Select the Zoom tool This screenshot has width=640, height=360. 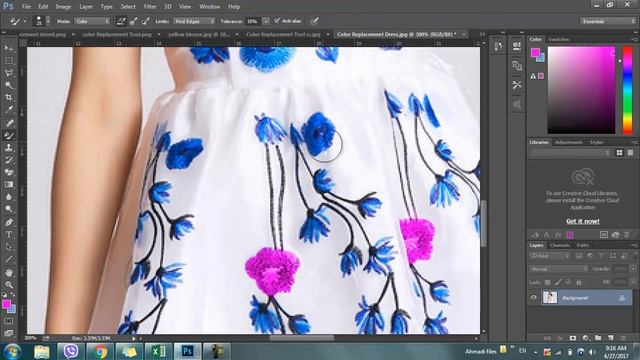tap(9, 285)
